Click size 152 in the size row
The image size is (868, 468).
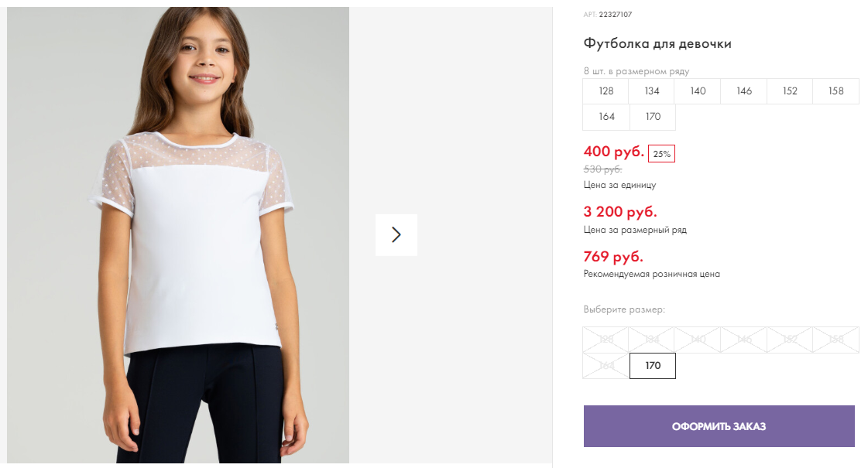[x=790, y=91]
